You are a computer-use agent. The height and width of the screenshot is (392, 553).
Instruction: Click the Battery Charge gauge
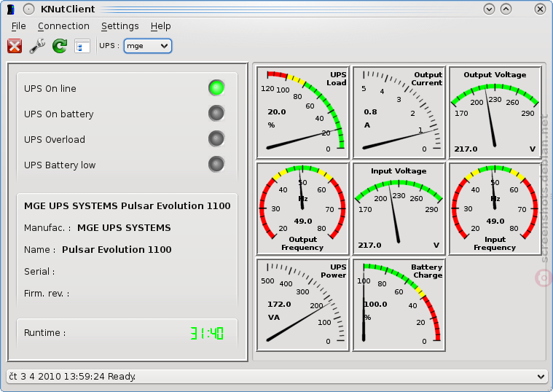tap(399, 305)
